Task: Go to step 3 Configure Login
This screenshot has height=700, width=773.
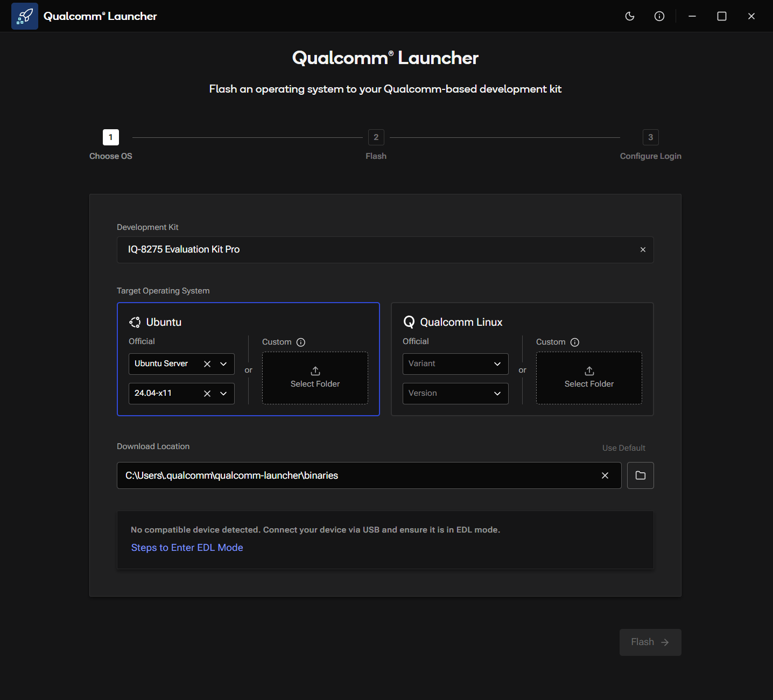Action: pos(651,137)
